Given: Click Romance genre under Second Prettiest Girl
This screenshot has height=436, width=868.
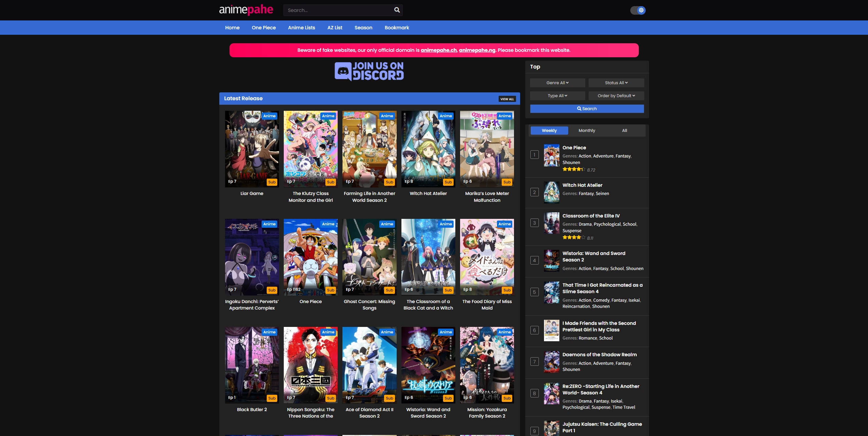Looking at the screenshot, I should pos(588,338).
